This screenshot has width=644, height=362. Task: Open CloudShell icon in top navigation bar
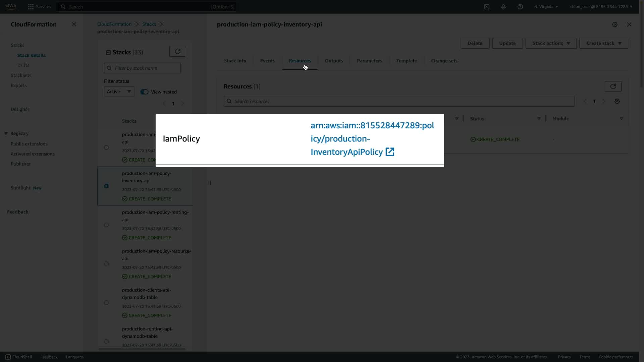(x=486, y=7)
